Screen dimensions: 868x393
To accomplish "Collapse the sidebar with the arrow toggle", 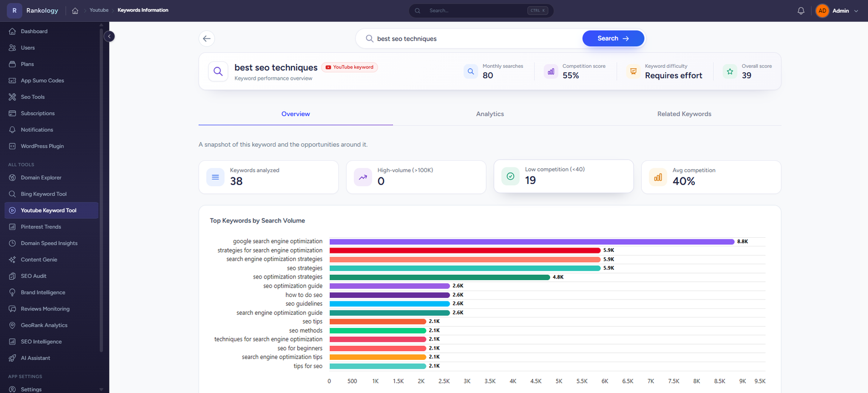I will pyautogui.click(x=109, y=36).
